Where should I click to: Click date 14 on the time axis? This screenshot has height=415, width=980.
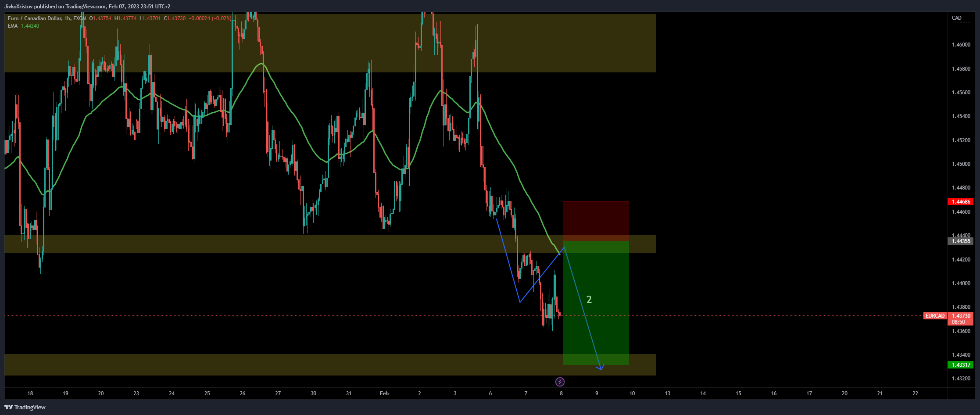click(x=703, y=394)
